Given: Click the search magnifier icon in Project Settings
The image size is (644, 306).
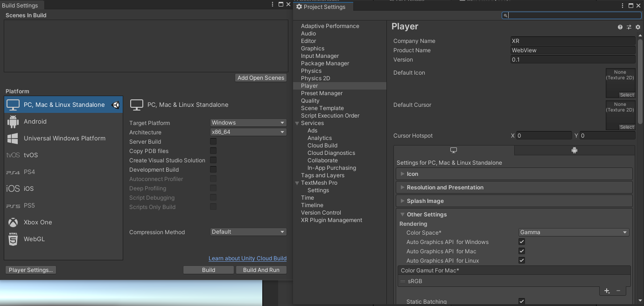Looking at the screenshot, I should click(505, 15).
